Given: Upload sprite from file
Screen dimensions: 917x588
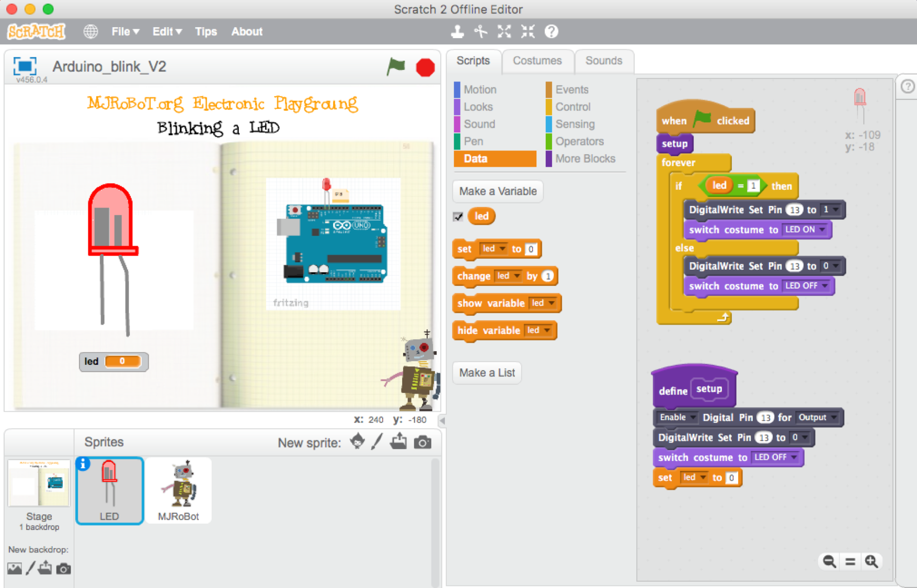Looking at the screenshot, I should click(x=398, y=442).
